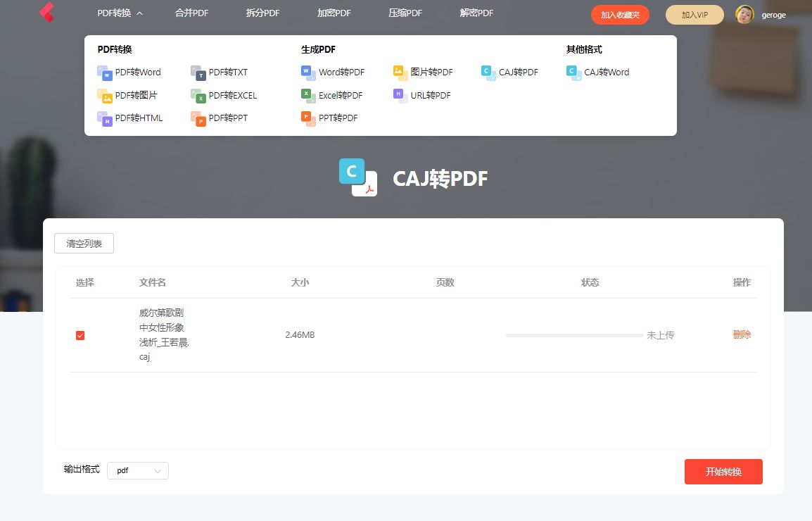Click 删除 link for the caj file
812x521 pixels.
point(742,335)
